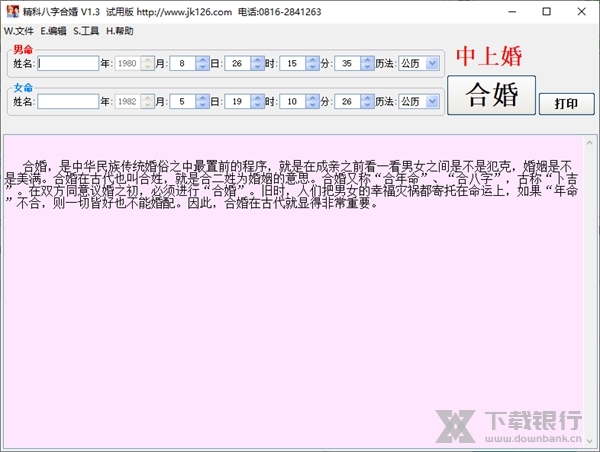This screenshot has height=452, width=600.
Task: Increase the 男命 month value
Action: click(202, 60)
